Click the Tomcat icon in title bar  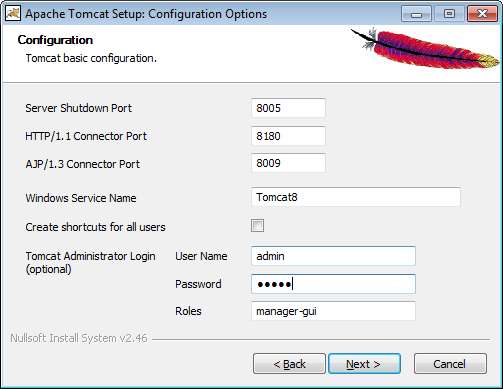[13, 14]
